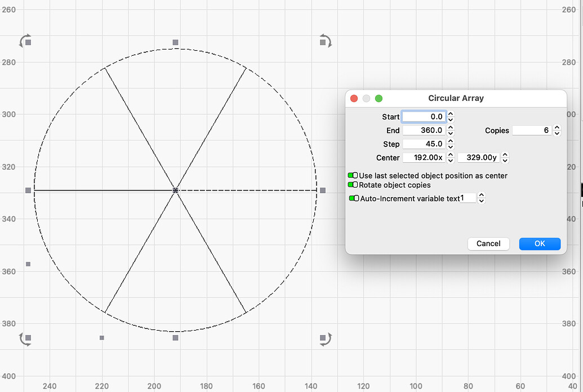Select the right-middle selection handle
The width and height of the screenshot is (583, 392).
pyautogui.click(x=323, y=190)
